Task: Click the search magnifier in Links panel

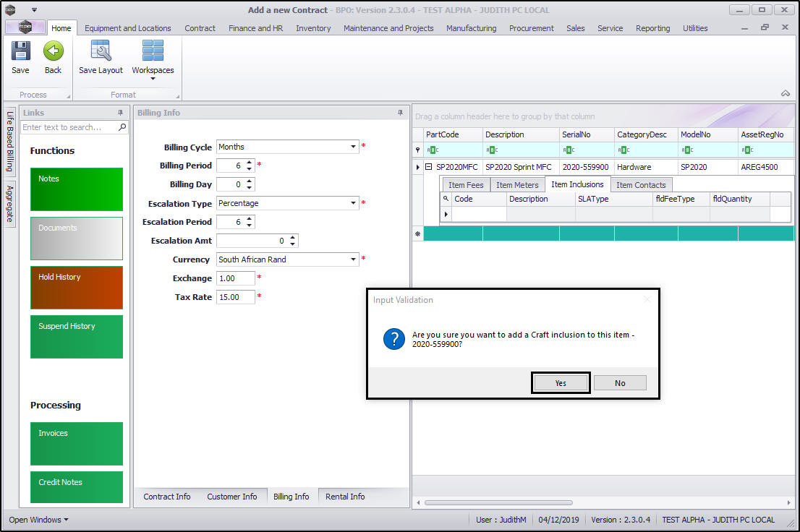Action: coord(122,127)
